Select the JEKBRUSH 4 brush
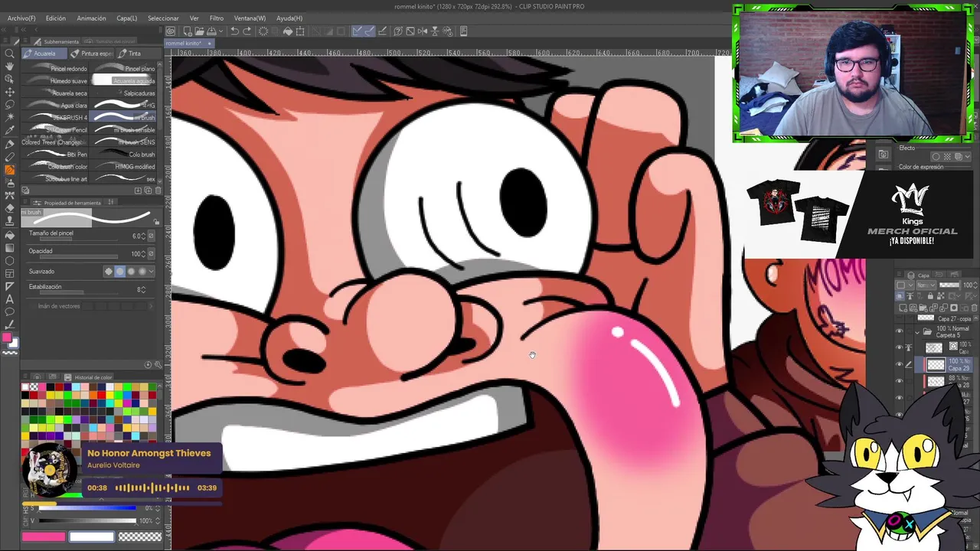The height and width of the screenshot is (551, 980). point(55,118)
